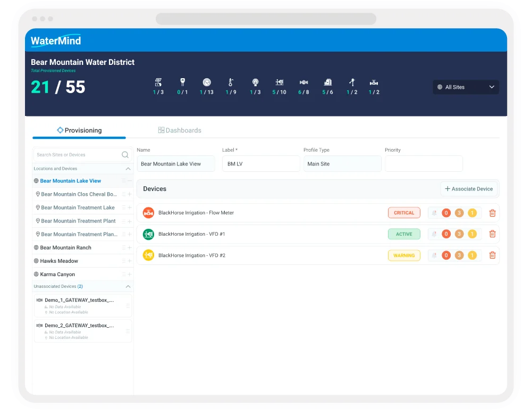Click drag handle of Demo_2_GATEWAY device
Viewport: 532px width, 415px height.
tap(128, 331)
